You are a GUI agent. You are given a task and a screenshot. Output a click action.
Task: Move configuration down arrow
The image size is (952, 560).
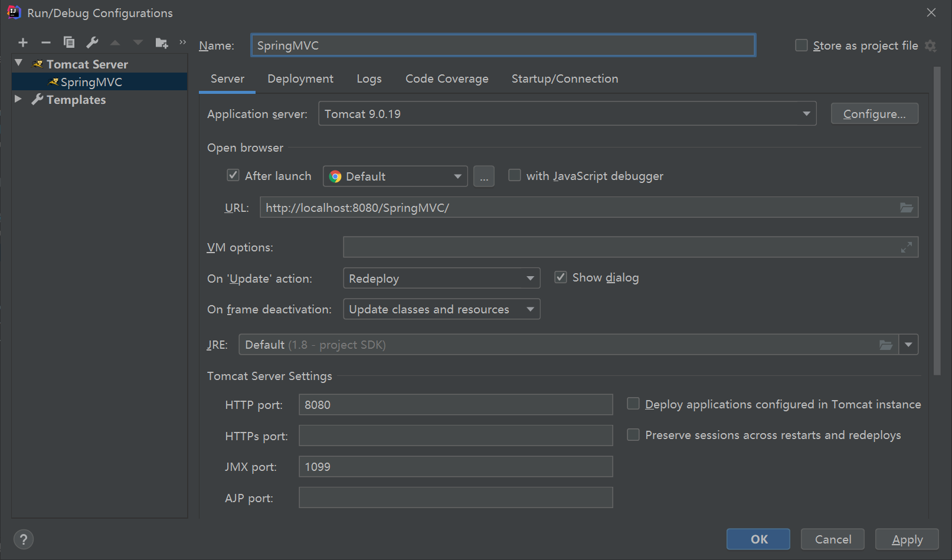pos(138,42)
